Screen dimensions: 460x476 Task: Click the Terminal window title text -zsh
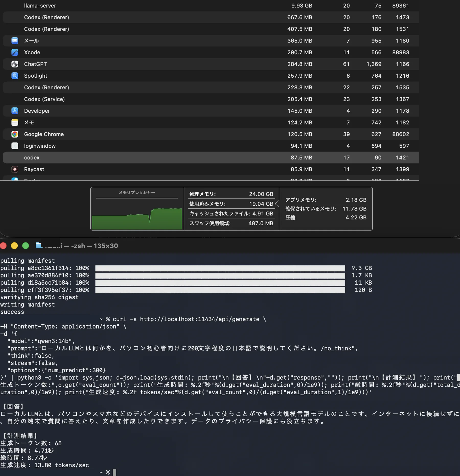pyautogui.click(x=78, y=246)
